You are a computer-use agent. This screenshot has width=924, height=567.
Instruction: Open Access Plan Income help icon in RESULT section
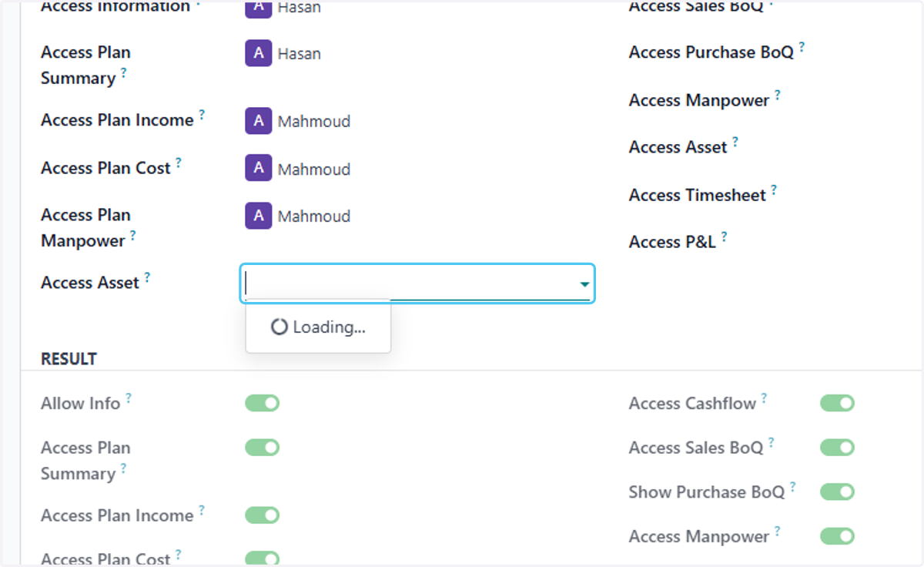(202, 510)
